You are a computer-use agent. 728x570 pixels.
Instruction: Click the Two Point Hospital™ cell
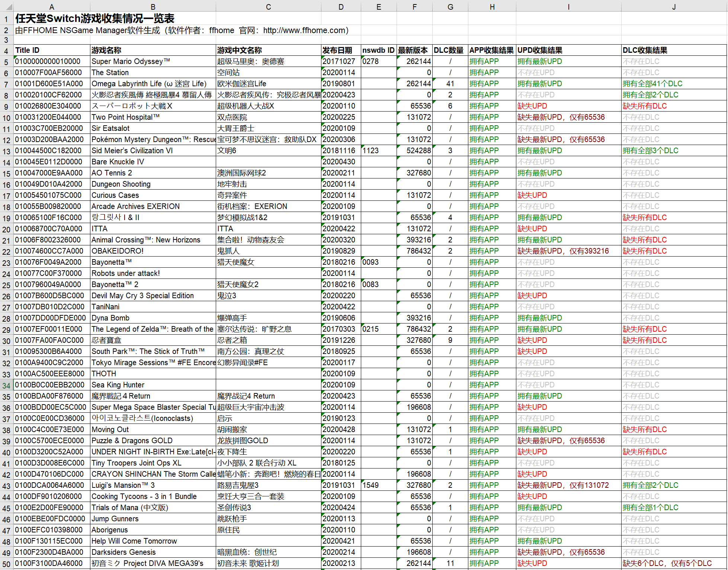[x=153, y=117]
